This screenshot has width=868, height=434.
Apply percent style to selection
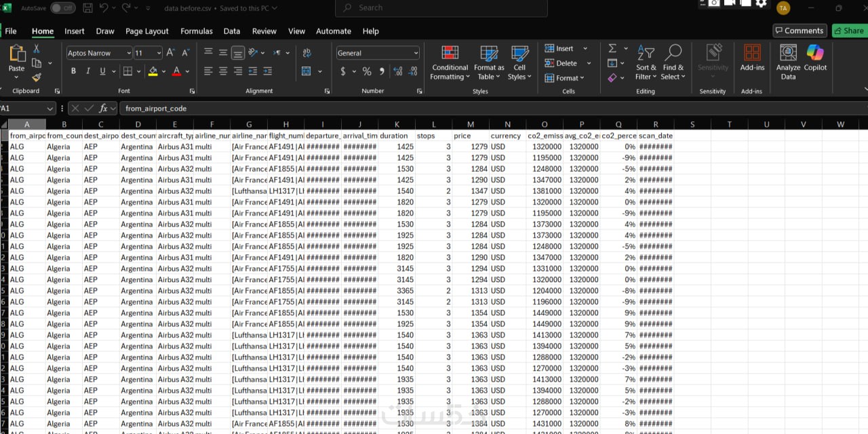pyautogui.click(x=367, y=71)
